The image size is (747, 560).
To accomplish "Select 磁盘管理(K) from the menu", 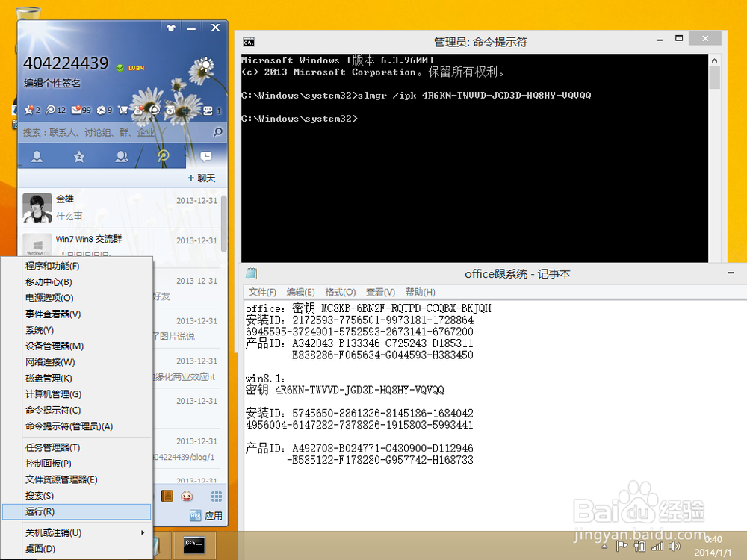I will click(x=77, y=378).
